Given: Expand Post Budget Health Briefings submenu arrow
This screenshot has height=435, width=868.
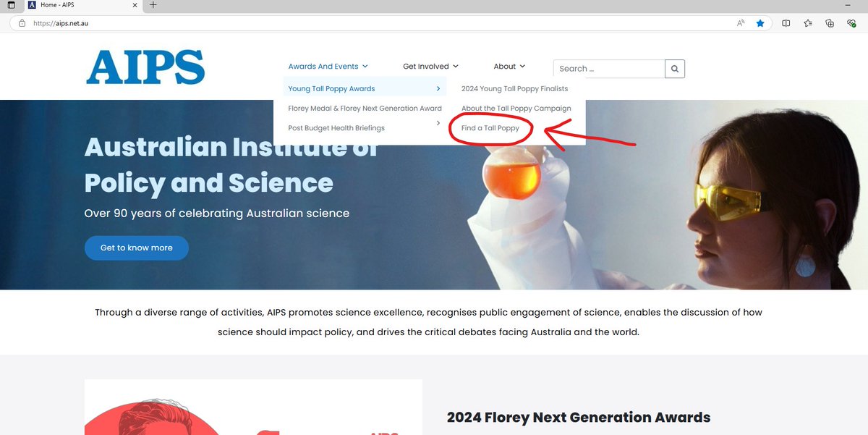Looking at the screenshot, I should pos(438,123).
